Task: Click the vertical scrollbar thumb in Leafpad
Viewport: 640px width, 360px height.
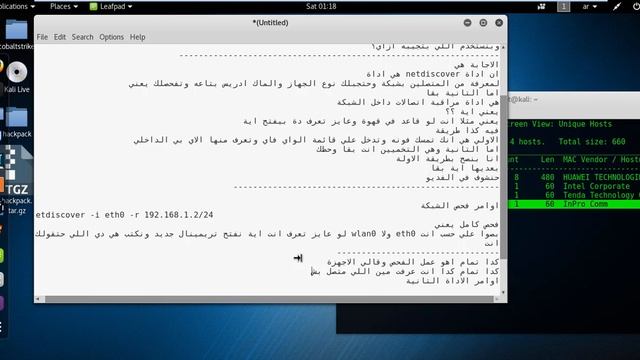Action: coord(504,177)
